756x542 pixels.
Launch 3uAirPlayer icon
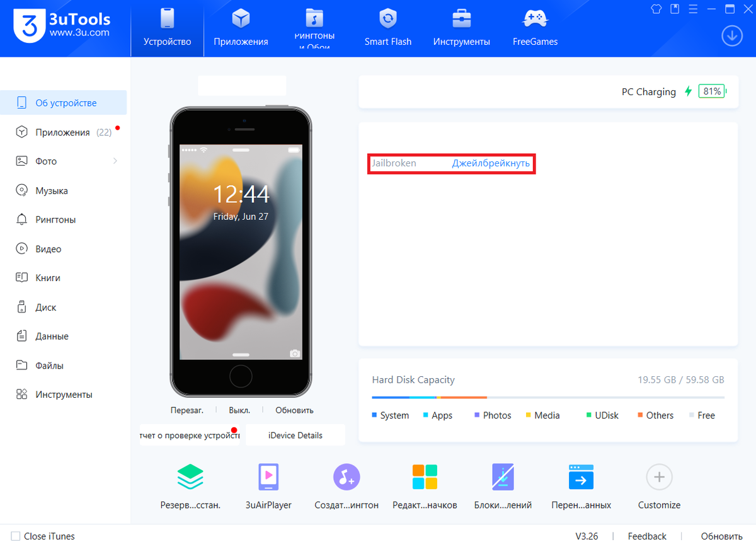269,477
